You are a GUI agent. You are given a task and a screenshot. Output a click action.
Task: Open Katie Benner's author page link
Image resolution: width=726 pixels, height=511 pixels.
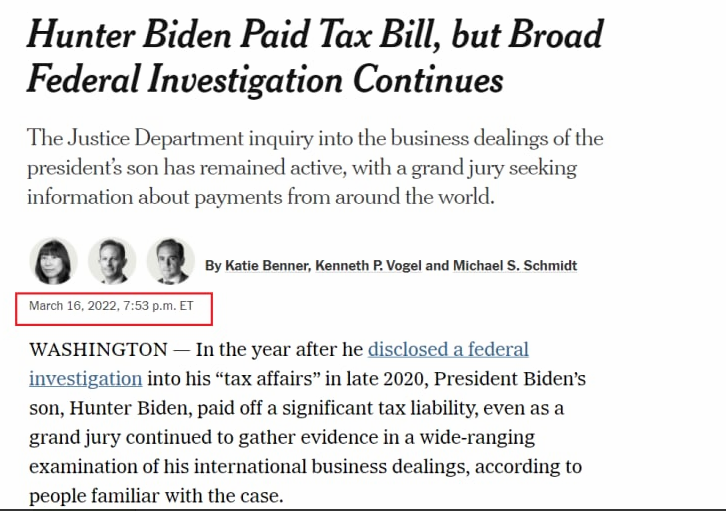[x=267, y=266]
